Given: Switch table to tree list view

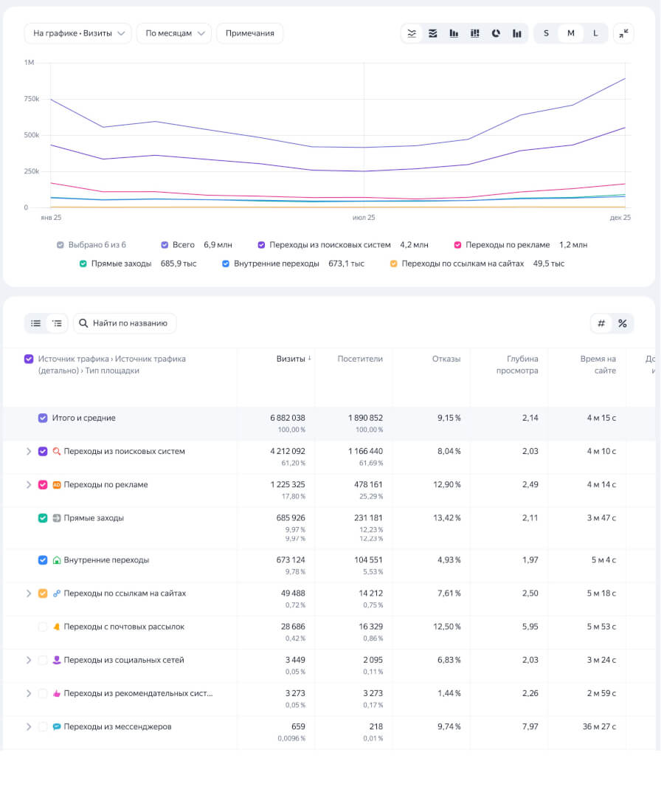Looking at the screenshot, I should point(57,323).
